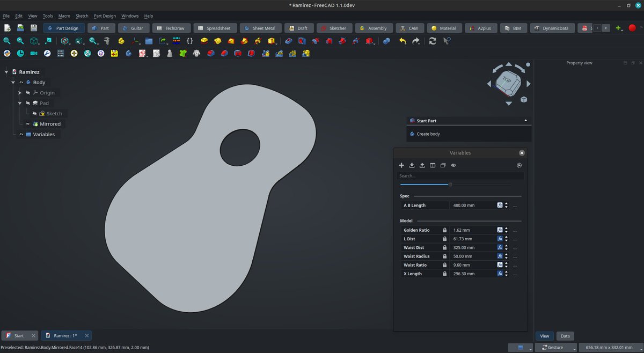
Task: Click the Python logo icon
Action: pyautogui.click(x=7, y=54)
